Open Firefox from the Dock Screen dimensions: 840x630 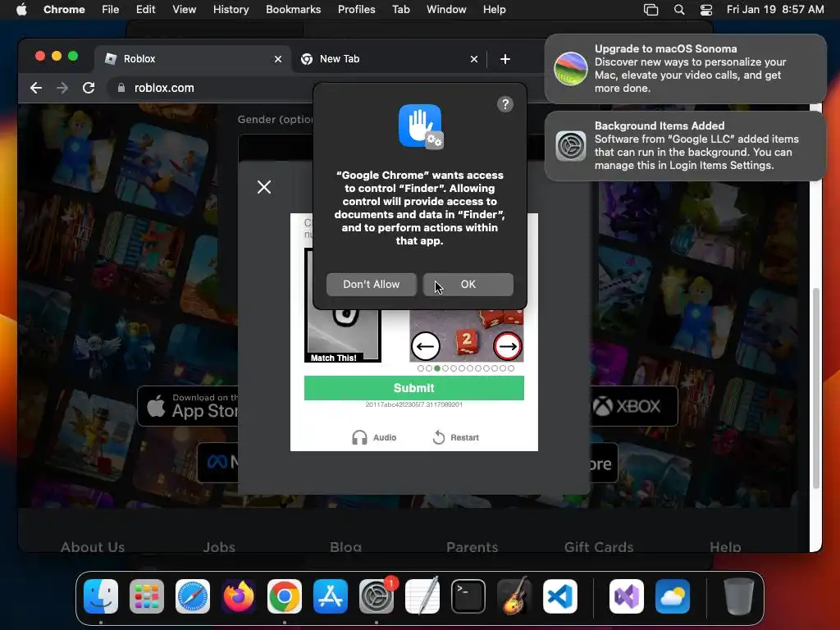pos(239,596)
